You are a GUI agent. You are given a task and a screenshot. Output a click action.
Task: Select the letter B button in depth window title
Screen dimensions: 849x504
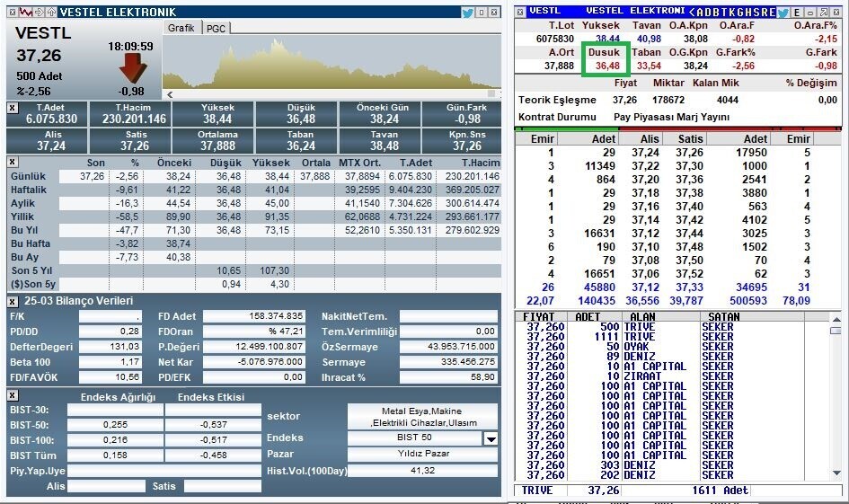click(718, 12)
